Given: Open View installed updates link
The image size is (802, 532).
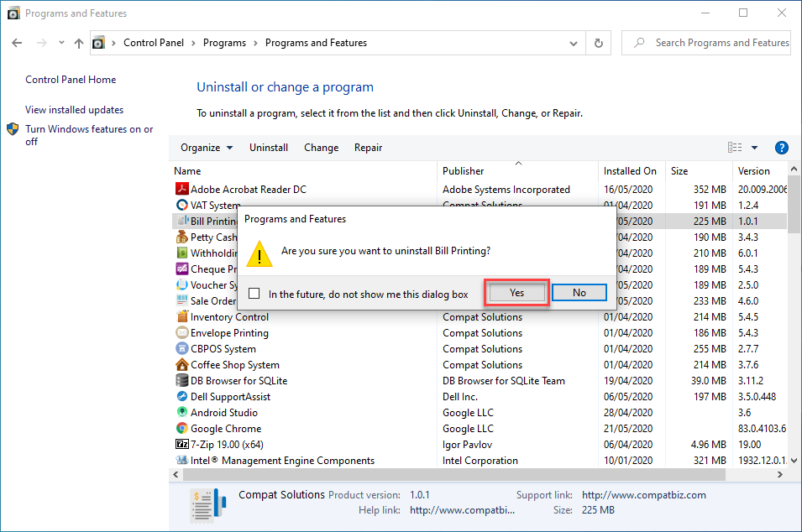Looking at the screenshot, I should coord(74,110).
